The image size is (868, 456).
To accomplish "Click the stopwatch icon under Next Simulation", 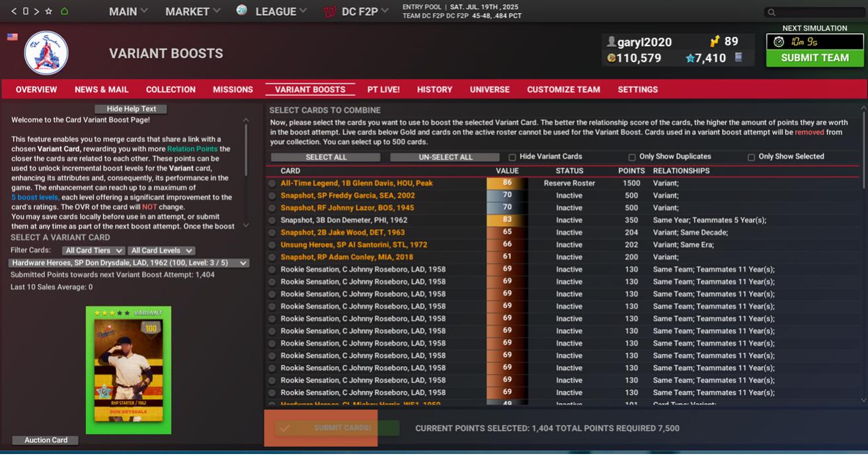I will point(779,42).
